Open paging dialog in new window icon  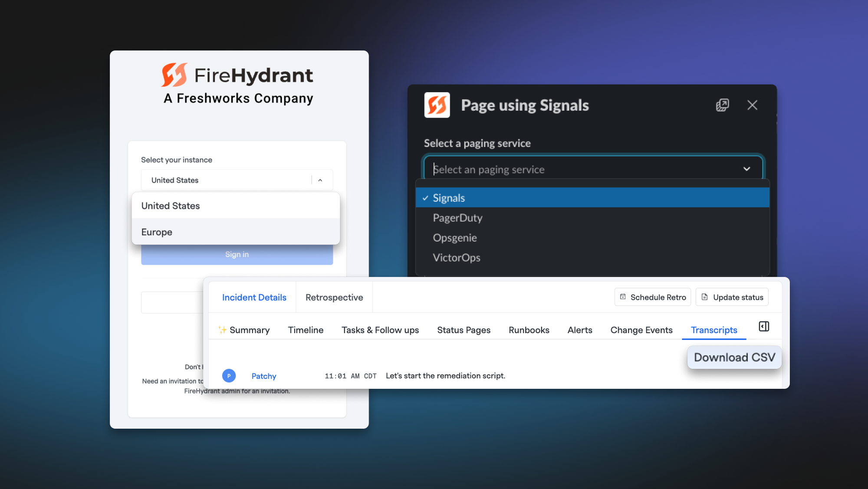tap(723, 105)
